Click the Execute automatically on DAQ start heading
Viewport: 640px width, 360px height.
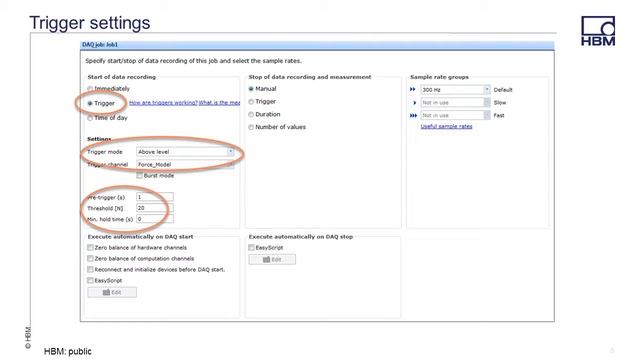pyautogui.click(x=140, y=237)
